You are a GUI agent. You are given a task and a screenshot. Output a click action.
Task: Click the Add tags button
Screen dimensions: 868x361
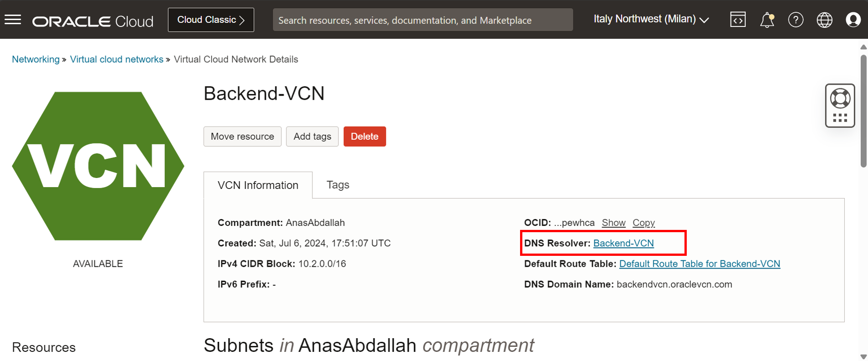(x=312, y=137)
